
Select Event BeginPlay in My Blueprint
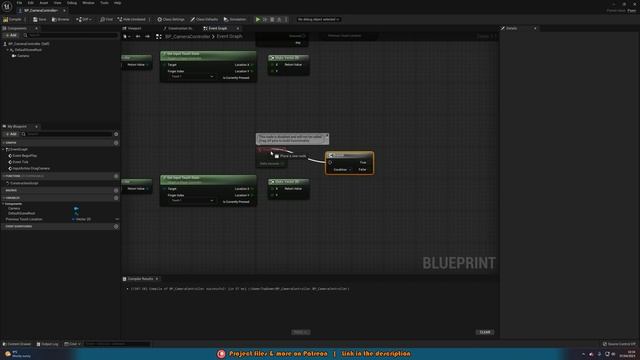[x=24, y=156]
